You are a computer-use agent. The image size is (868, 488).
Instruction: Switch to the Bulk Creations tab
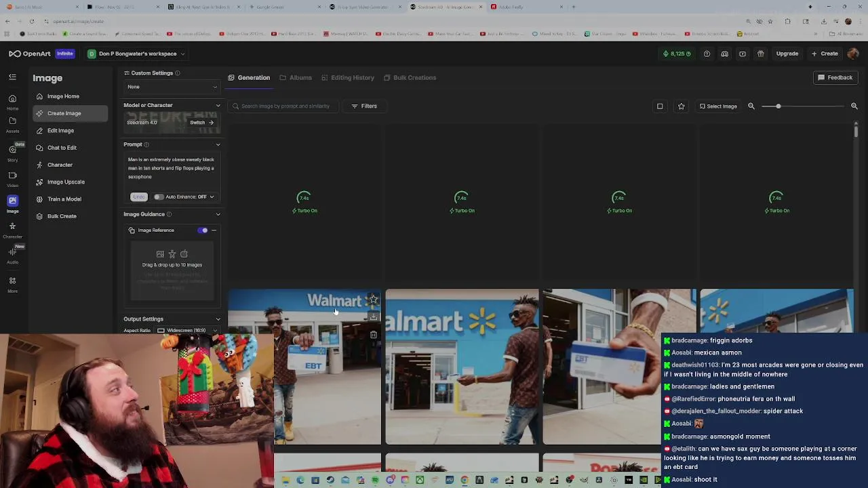(410, 77)
